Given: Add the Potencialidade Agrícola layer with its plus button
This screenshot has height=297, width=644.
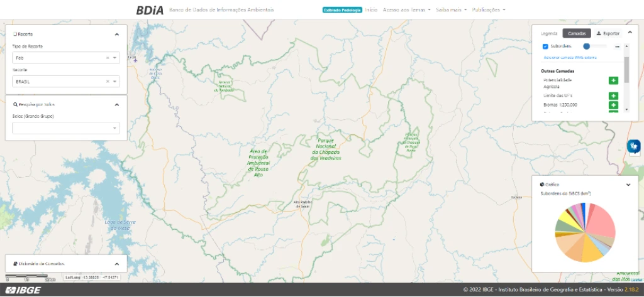Looking at the screenshot, I should pos(613,80).
